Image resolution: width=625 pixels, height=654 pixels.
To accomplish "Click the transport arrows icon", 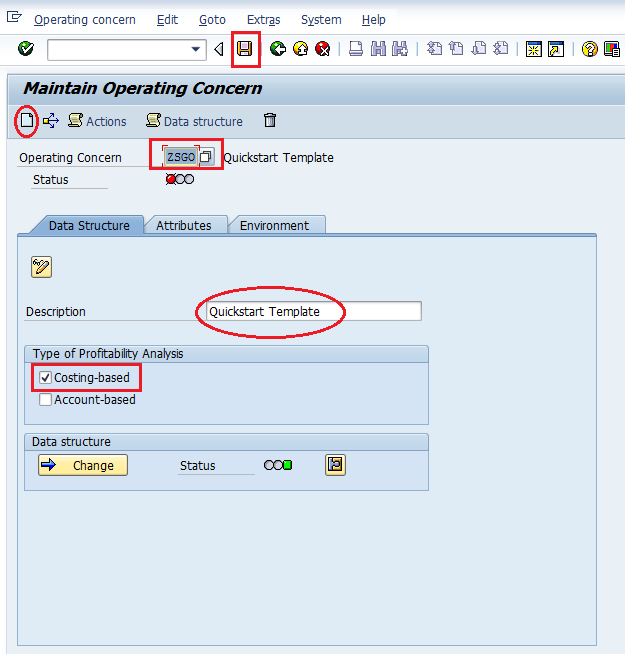I will tap(50, 121).
